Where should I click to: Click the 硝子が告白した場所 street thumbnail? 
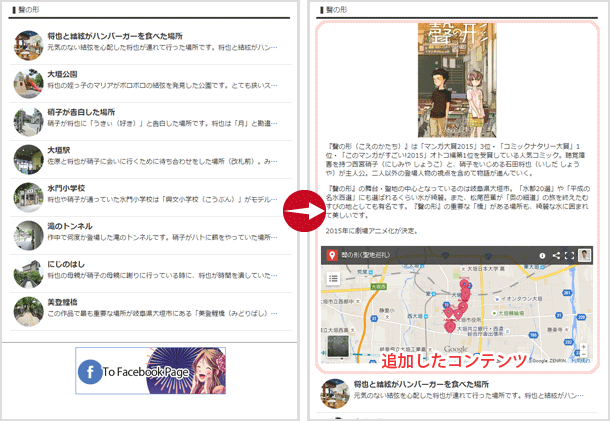28,122
